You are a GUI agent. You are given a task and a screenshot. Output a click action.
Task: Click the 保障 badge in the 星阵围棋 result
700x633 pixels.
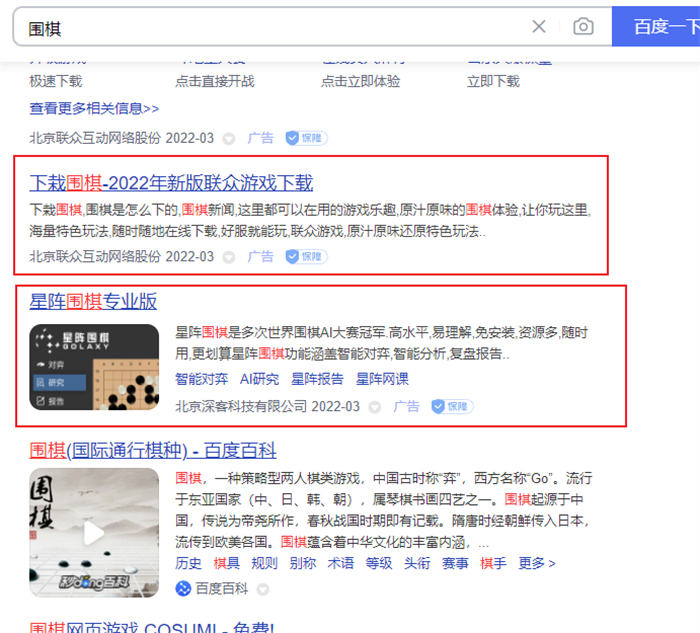coord(452,407)
